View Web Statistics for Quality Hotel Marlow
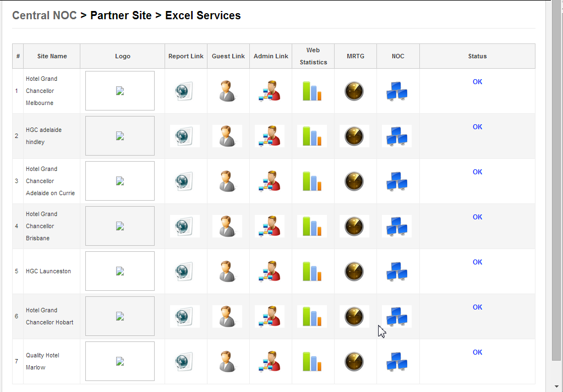This screenshot has height=392, width=563. tap(312, 362)
